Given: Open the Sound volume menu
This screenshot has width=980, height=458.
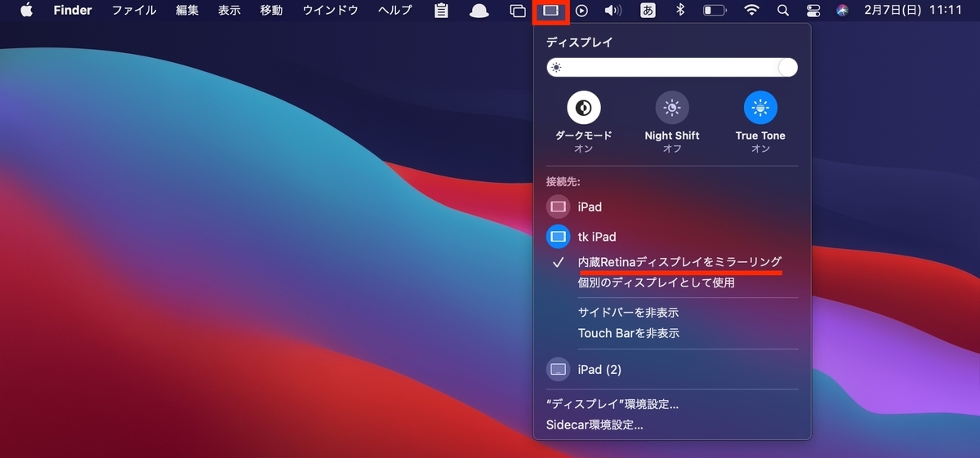Looking at the screenshot, I should (612, 11).
